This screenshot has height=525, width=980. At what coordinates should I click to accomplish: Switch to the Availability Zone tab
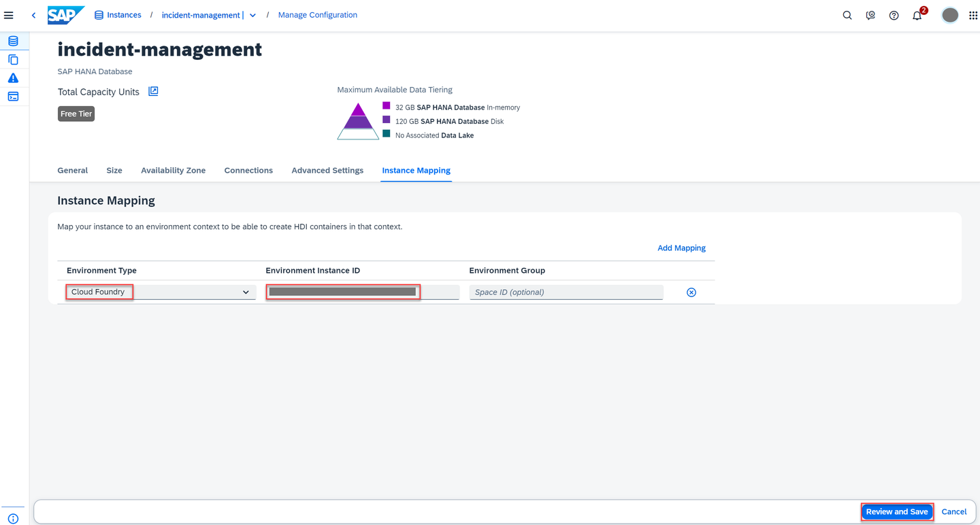[173, 170]
